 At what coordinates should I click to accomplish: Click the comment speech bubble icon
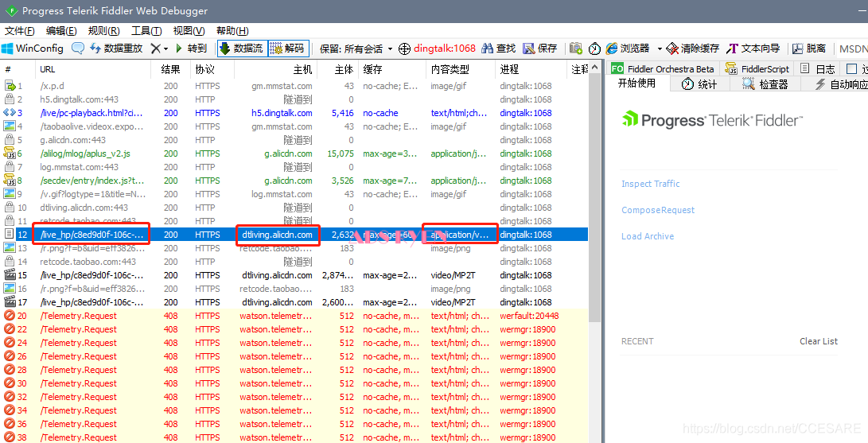pos(78,48)
